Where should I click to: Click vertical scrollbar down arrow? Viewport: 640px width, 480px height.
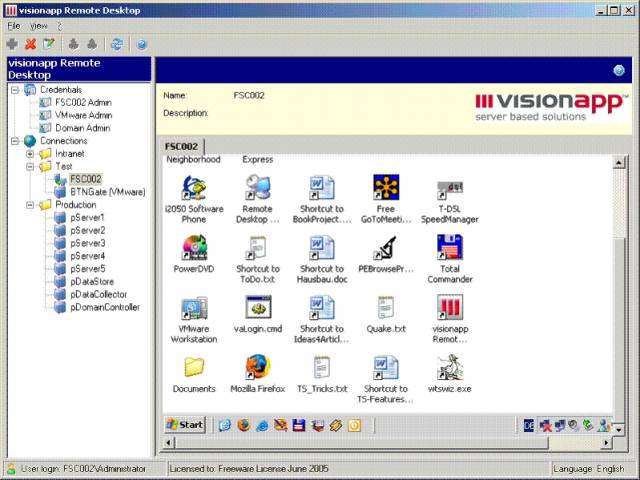click(619, 429)
